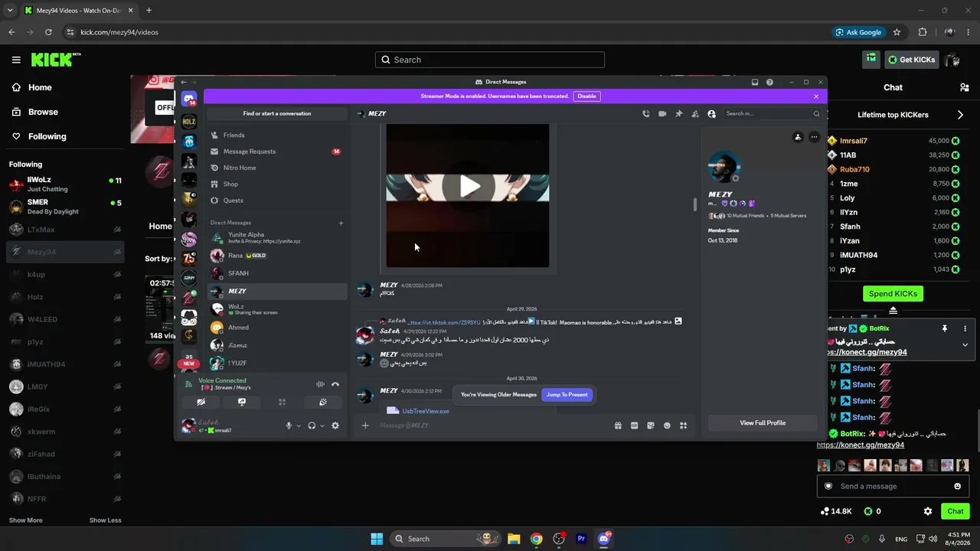This screenshot has width=980, height=551.
Task: Click Find or start a conversation box
Action: [277, 113]
